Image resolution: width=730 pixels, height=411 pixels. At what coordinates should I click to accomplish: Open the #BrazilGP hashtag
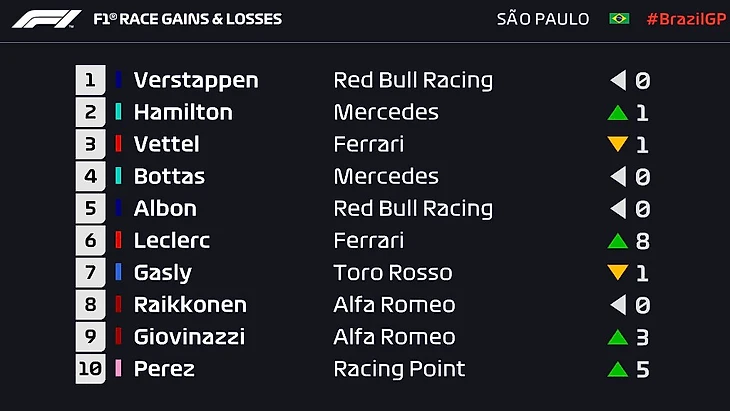(x=687, y=19)
